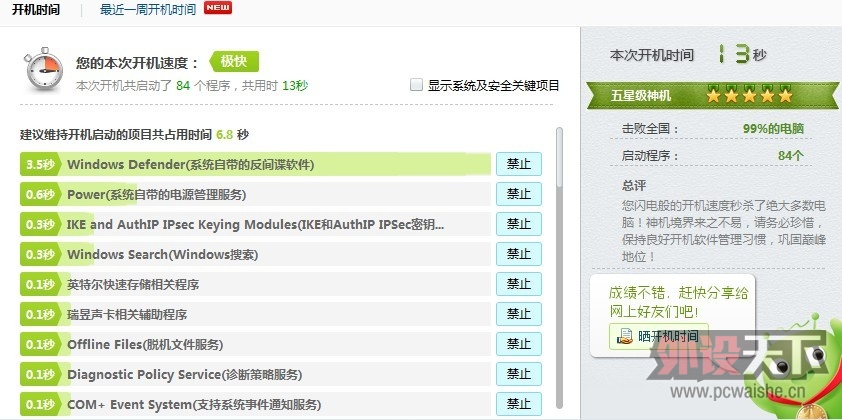
Task: Click the startup list vertical scrollbar
Action: click(560, 267)
